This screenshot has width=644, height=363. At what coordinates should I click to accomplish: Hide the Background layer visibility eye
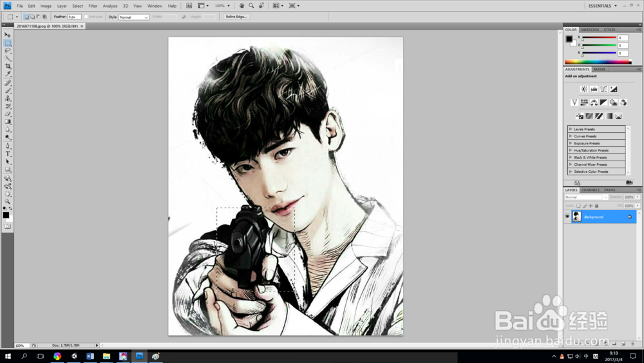tap(567, 217)
